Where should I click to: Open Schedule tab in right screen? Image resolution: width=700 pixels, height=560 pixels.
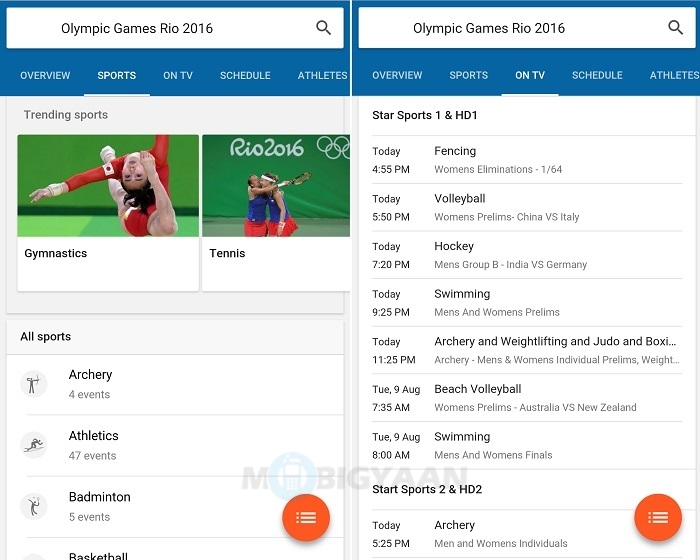(597, 75)
